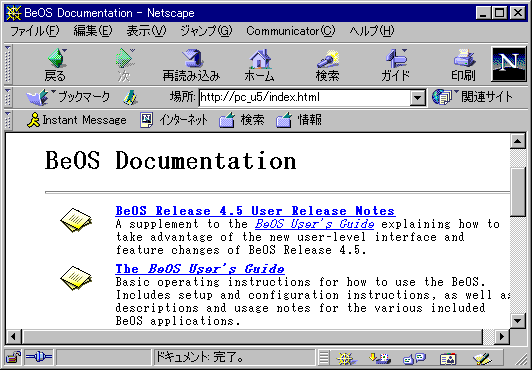The width and height of the screenshot is (532, 370).
Task: Open the 編集(E) menu
Action: [93, 31]
